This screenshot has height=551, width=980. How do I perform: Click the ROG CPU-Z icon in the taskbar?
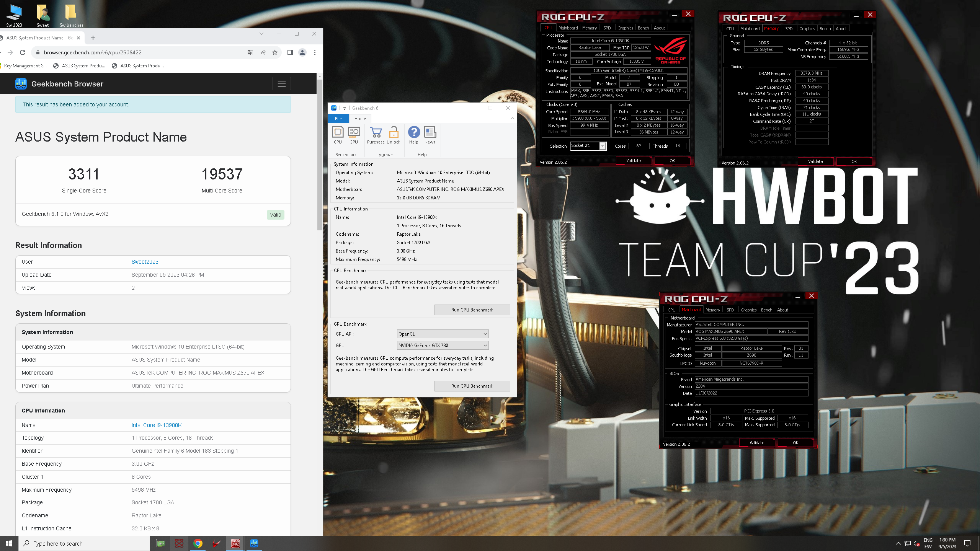[235, 543]
